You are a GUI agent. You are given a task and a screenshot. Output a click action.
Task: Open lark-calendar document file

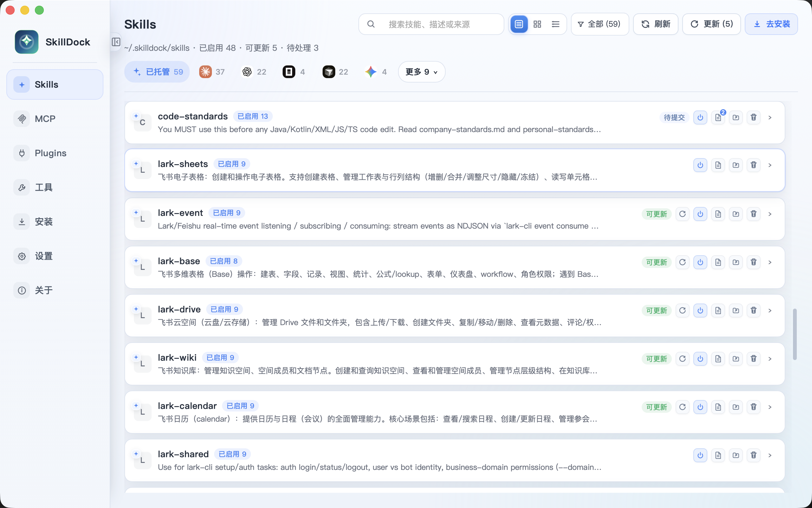click(718, 407)
